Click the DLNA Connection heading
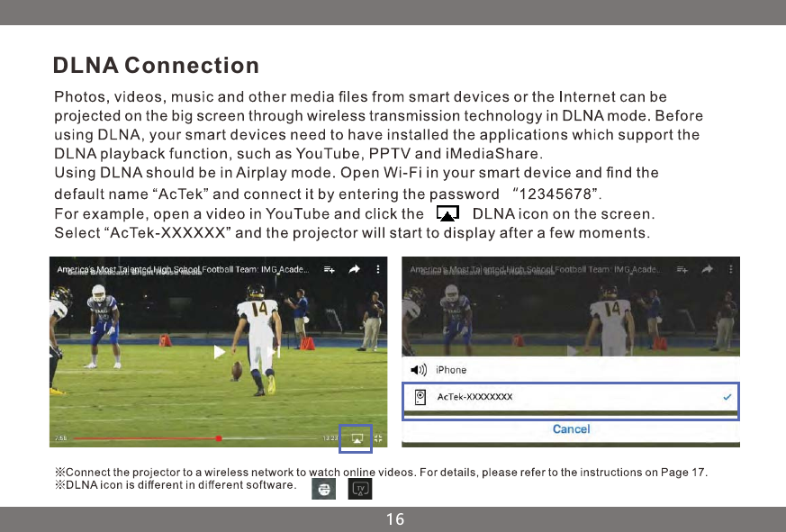The width and height of the screenshot is (786, 532). [156, 65]
